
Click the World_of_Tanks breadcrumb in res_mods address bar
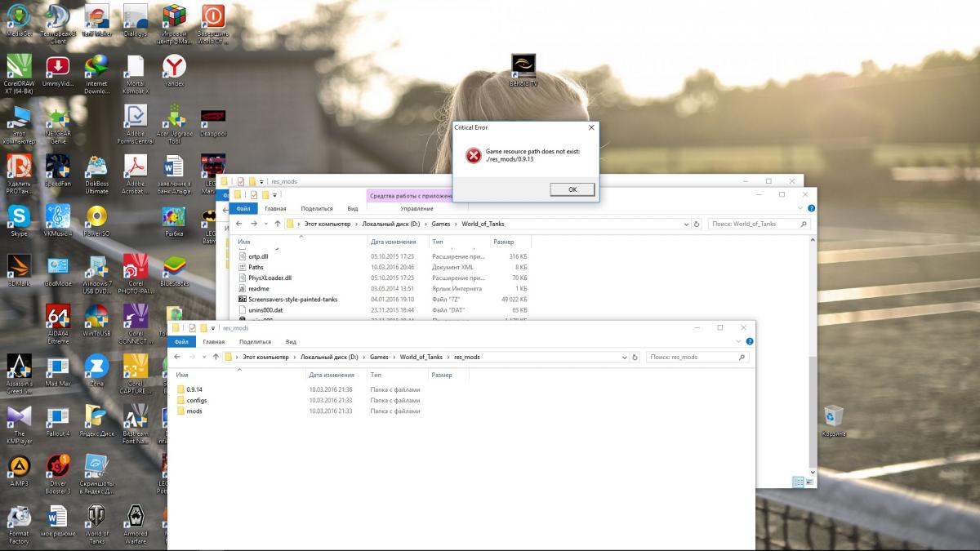point(421,357)
